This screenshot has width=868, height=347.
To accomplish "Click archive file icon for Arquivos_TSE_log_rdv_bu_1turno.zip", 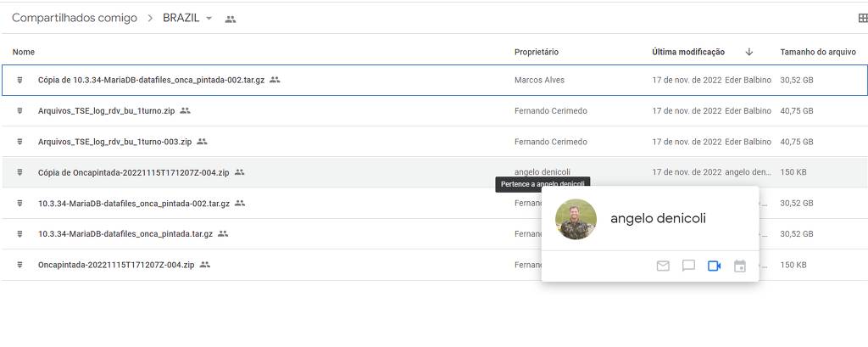I will [20, 111].
